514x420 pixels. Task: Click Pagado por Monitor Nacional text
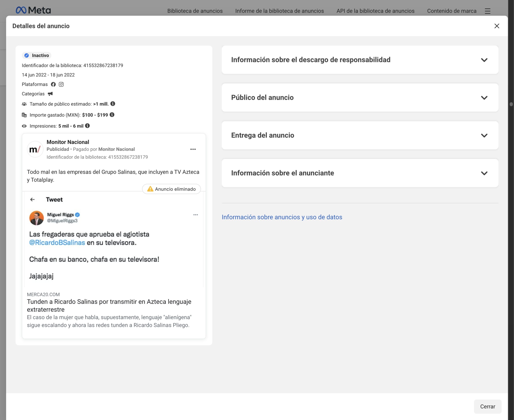point(104,149)
